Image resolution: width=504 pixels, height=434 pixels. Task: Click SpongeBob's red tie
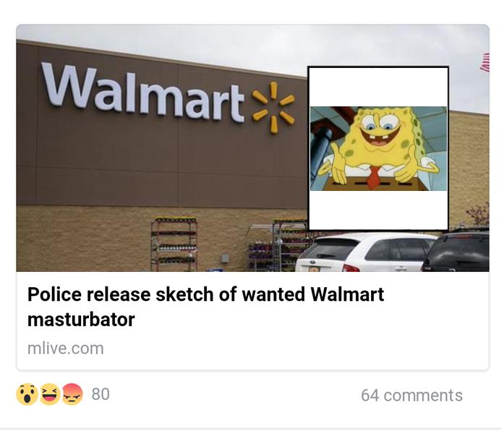pos(373,177)
